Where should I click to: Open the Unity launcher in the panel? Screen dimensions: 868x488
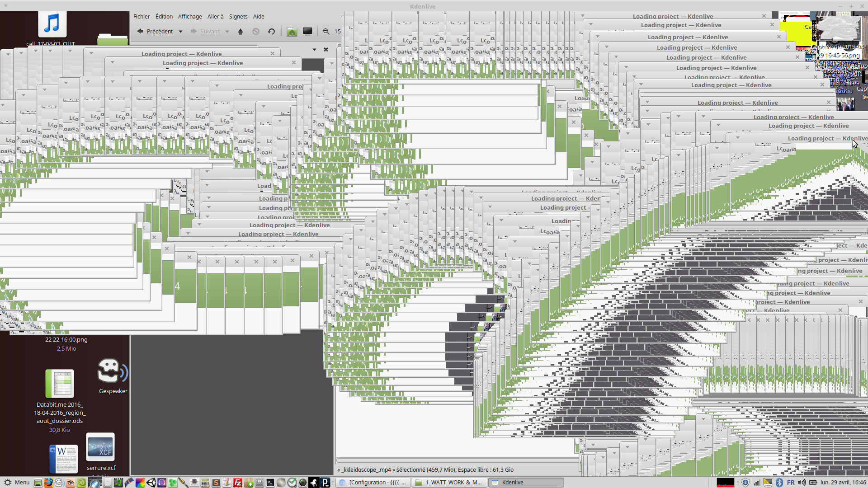151,483
